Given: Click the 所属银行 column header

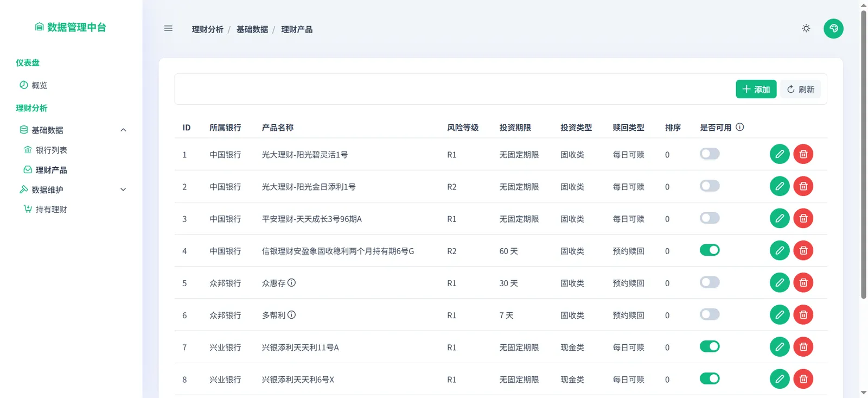Looking at the screenshot, I should click(x=226, y=128).
